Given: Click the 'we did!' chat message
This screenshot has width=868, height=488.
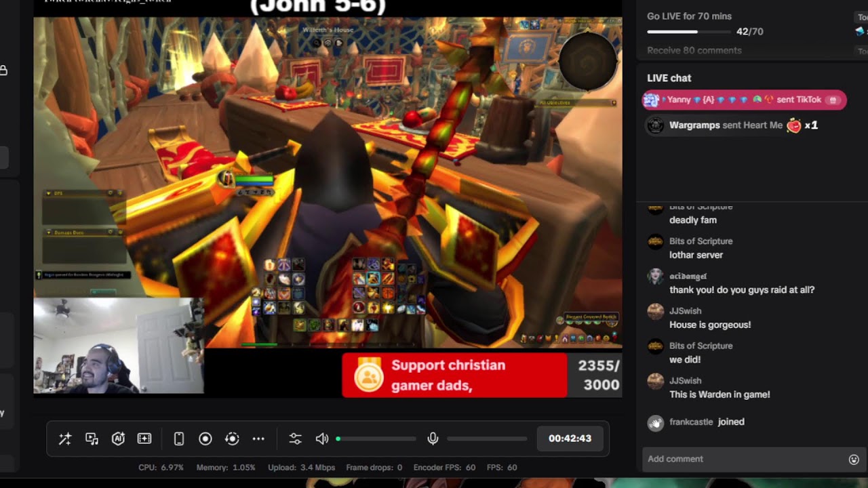Looking at the screenshot, I should [x=685, y=360].
